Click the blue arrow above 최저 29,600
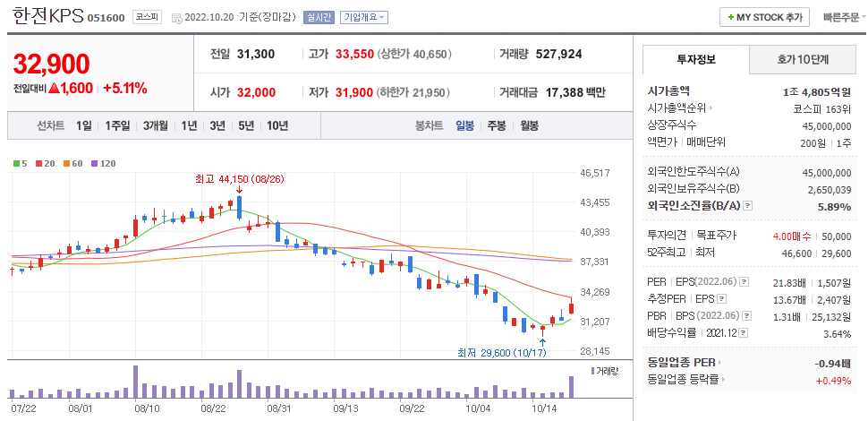The width and height of the screenshot is (868, 421). tap(542, 341)
